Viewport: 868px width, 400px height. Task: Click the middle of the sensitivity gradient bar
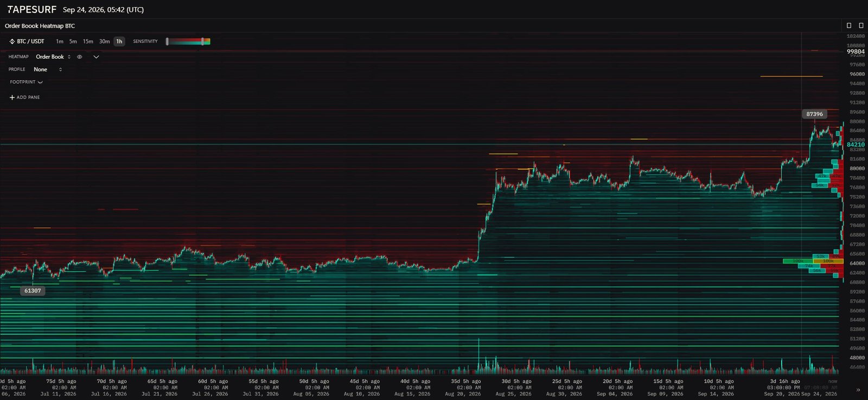188,41
